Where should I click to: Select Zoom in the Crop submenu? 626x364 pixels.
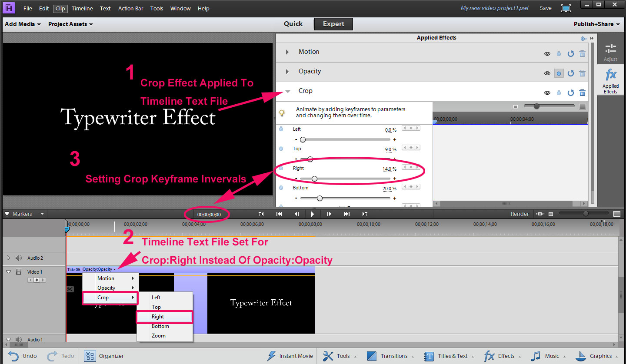[164, 336]
